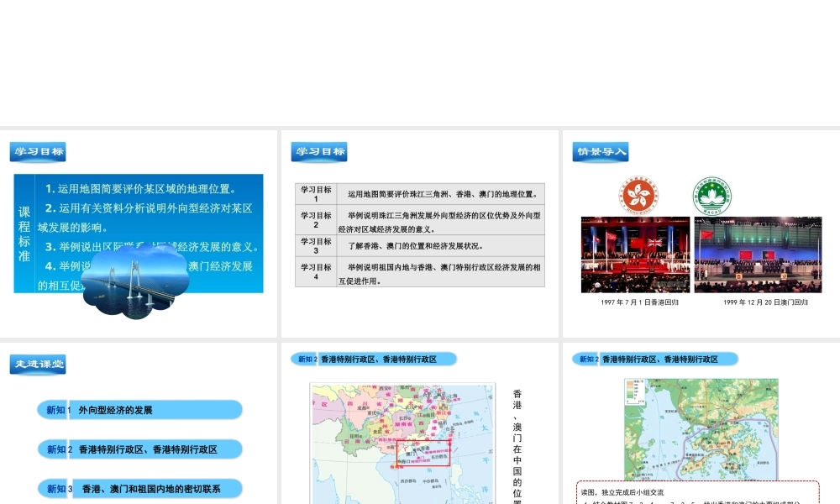
Task: Click caption 1999年12月20日澳门回归
Action: (x=765, y=302)
